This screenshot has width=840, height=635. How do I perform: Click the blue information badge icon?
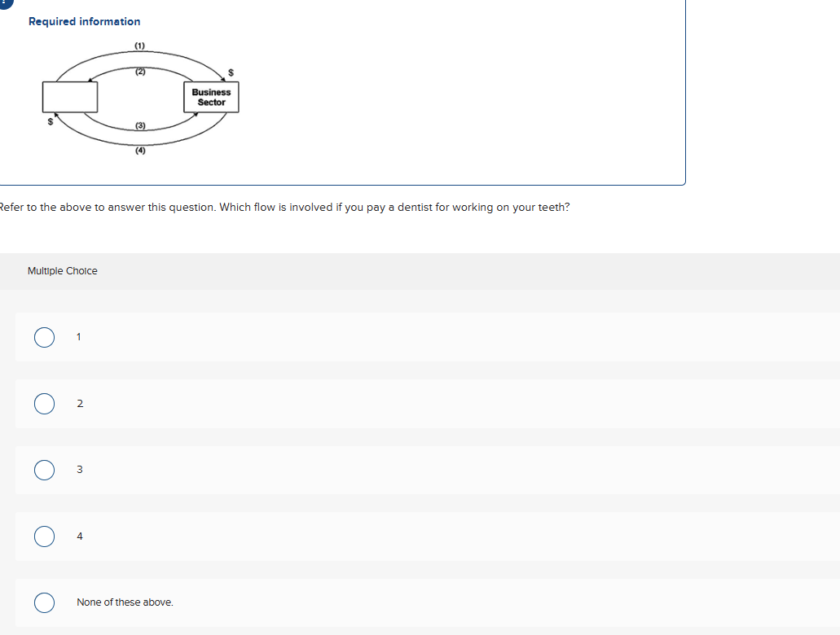click(2, 5)
